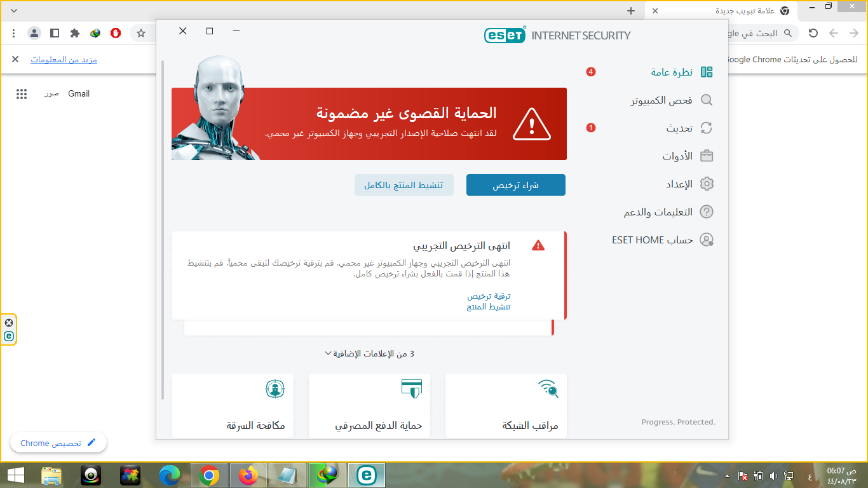Image resolution: width=868 pixels, height=488 pixels.
Task: Click the ESET logo in title bar
Action: pyautogui.click(x=505, y=35)
